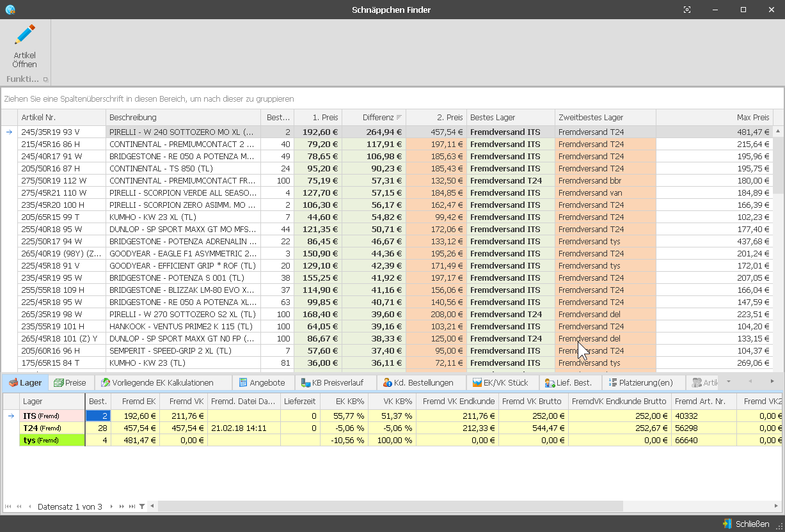Viewport: 785px width, 532px height.
Task: Select article 255/55R18 109 H
Action: coord(61,290)
